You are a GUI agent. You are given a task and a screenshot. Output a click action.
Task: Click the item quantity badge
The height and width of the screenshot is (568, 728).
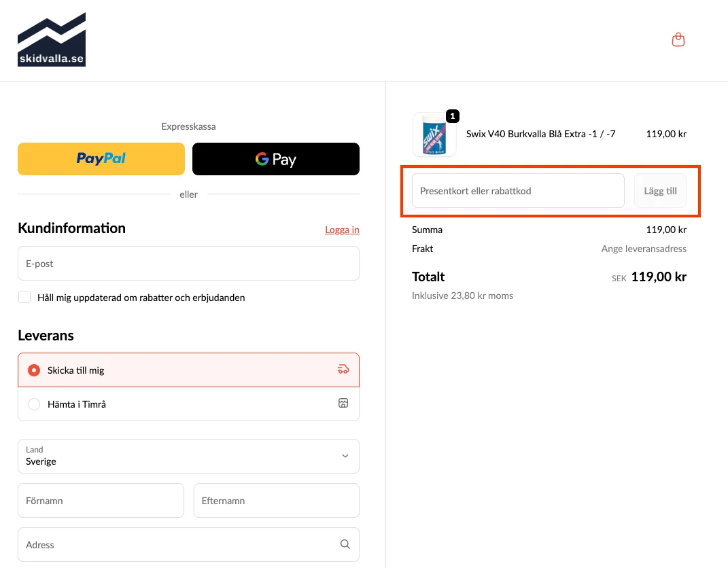[453, 116]
